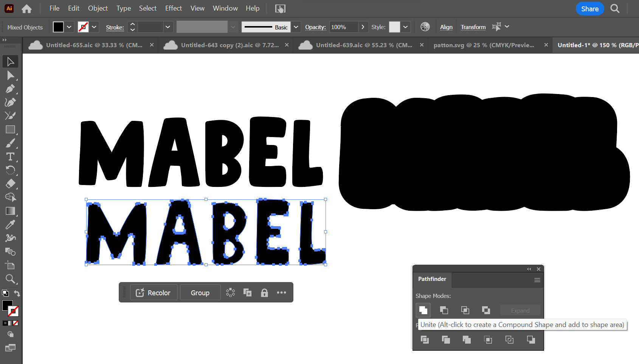The width and height of the screenshot is (639, 364).
Task: Select the Type tool
Action: click(10, 157)
